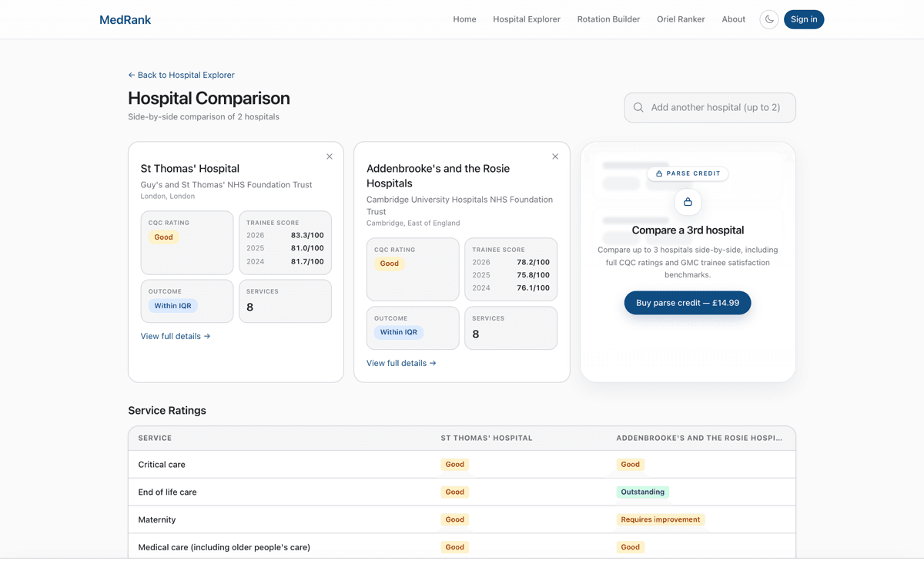Select the 78.2/100 trainee score

(x=533, y=262)
